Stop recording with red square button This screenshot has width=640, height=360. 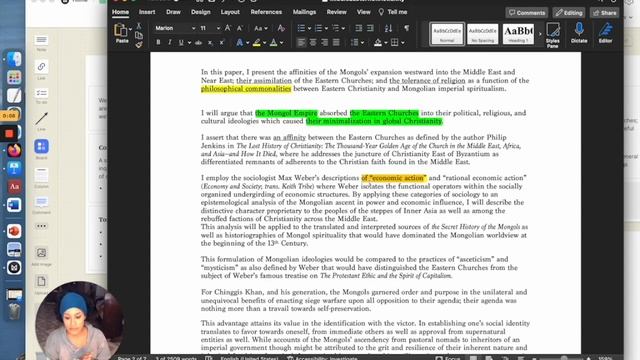(9, 133)
